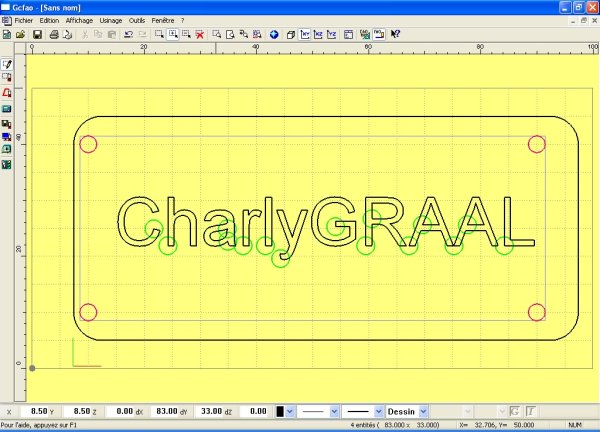Toggle the YZ plane view button
Viewport: 600px width, 432px height.
[331, 35]
